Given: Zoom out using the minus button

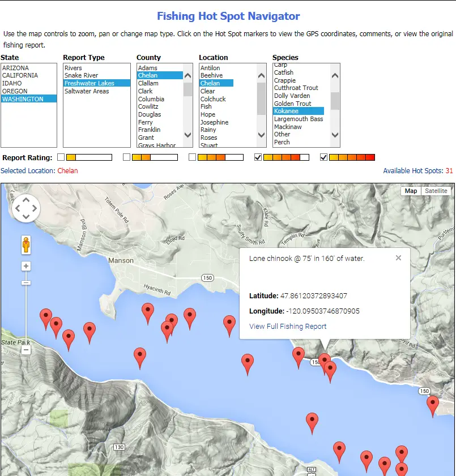Looking at the screenshot, I should pyautogui.click(x=25, y=350).
